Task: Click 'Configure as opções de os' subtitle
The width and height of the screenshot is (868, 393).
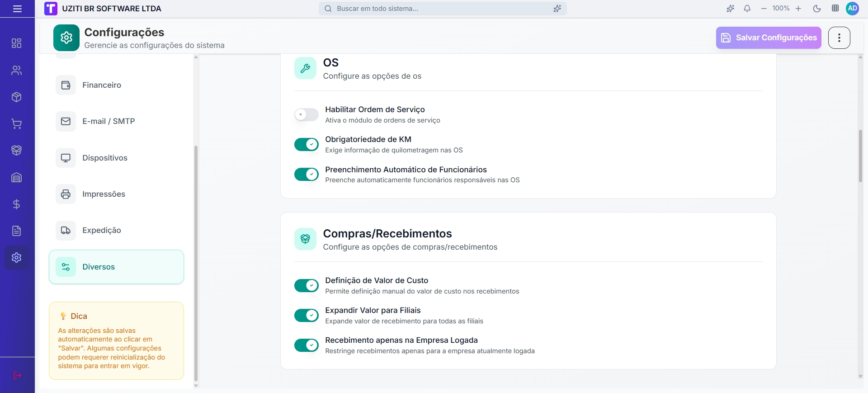Action: point(372,76)
